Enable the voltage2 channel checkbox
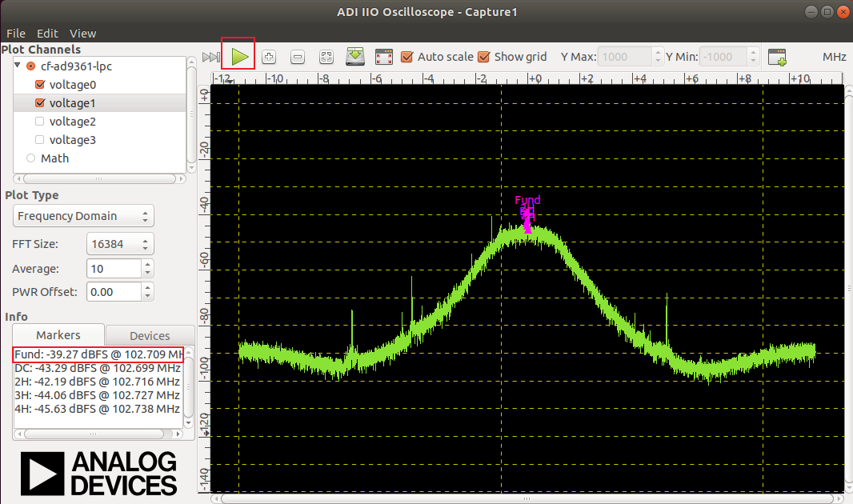Viewport: 853px width, 504px height. tap(40, 122)
